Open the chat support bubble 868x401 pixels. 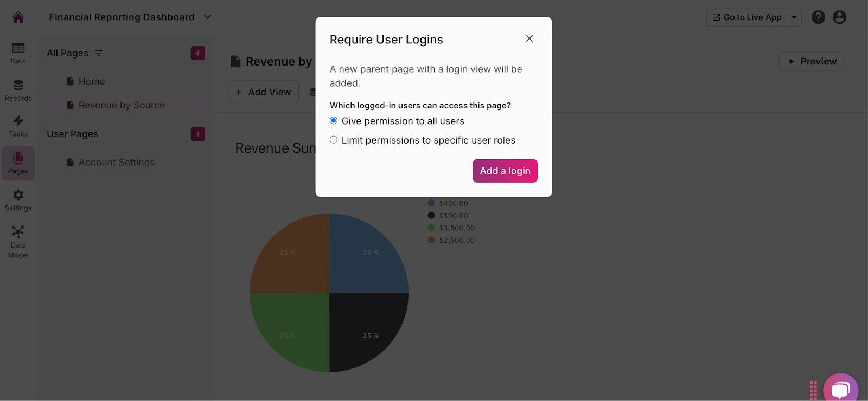(840, 389)
